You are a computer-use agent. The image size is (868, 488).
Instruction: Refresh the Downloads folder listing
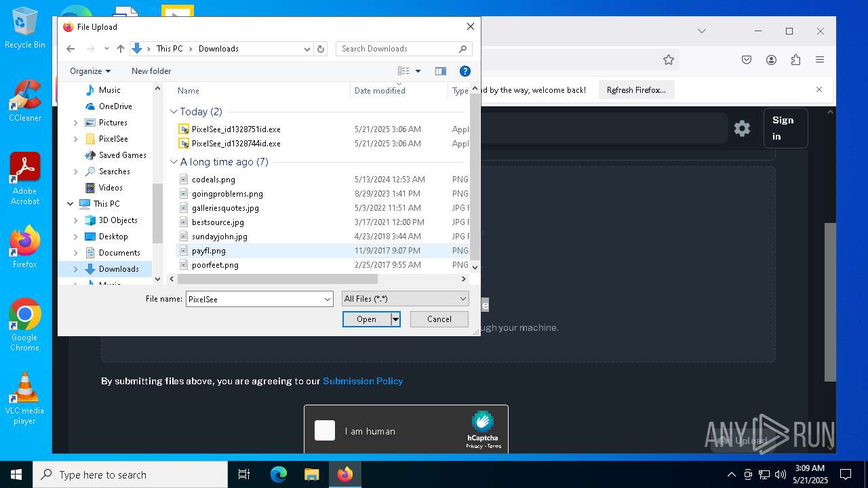point(321,49)
